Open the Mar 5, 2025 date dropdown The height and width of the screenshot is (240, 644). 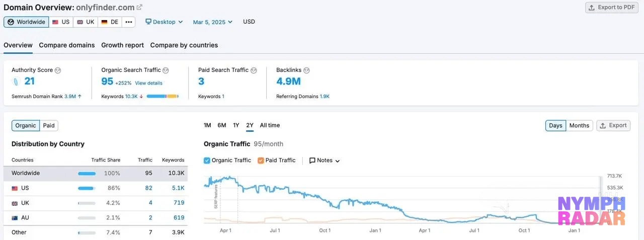[213, 22]
